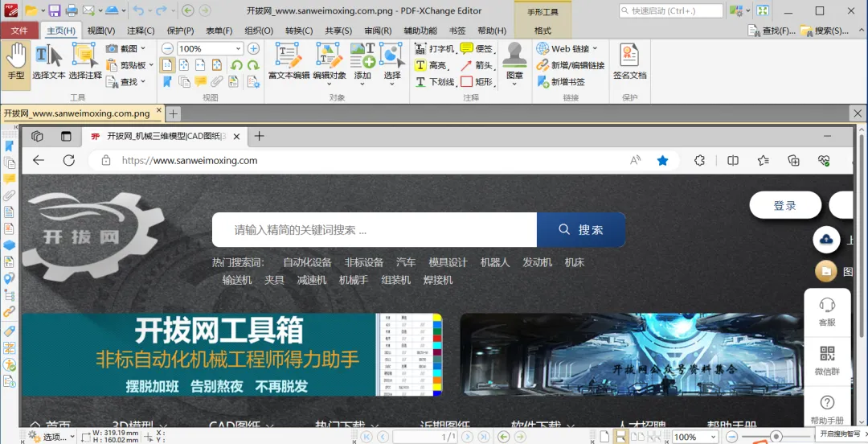This screenshot has width=868, height=444.
Task: Click the Quick Launch (快速启动) search field
Action: [671, 10]
